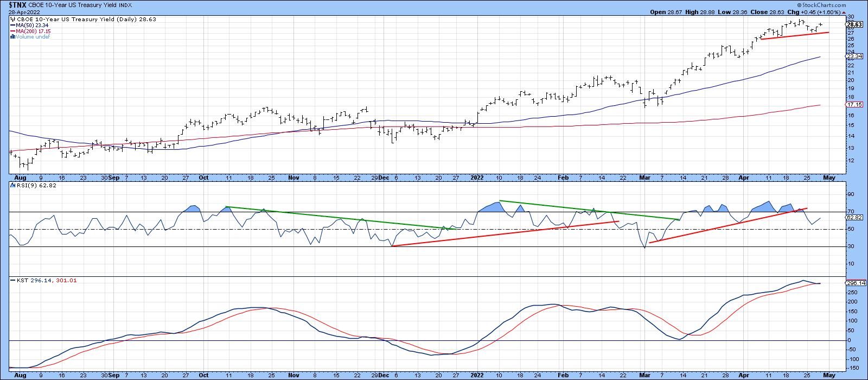This screenshot has height=380, width=868.
Task: Click the blue MA(50) line swatch in the legend
Action: [12, 25]
